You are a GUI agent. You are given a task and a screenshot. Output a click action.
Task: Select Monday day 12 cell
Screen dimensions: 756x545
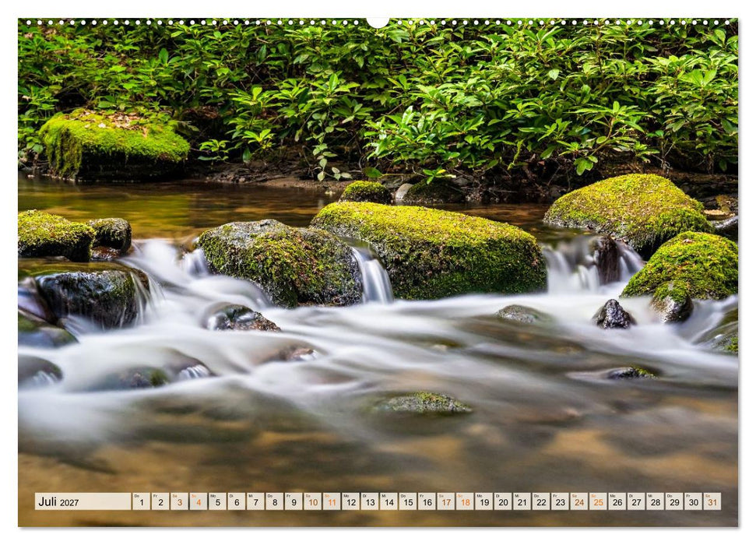350,501
